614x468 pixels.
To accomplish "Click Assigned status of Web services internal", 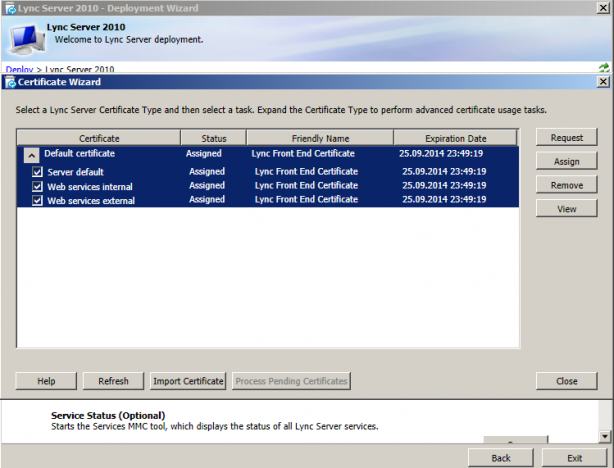I will click(x=207, y=185).
